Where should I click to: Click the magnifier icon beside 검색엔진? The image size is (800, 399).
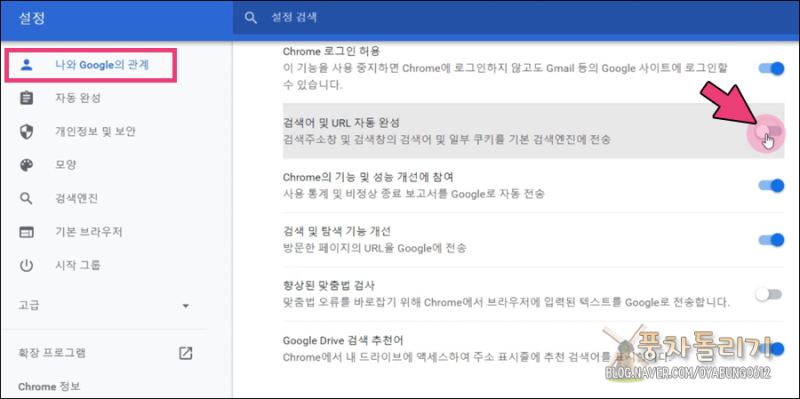26,199
